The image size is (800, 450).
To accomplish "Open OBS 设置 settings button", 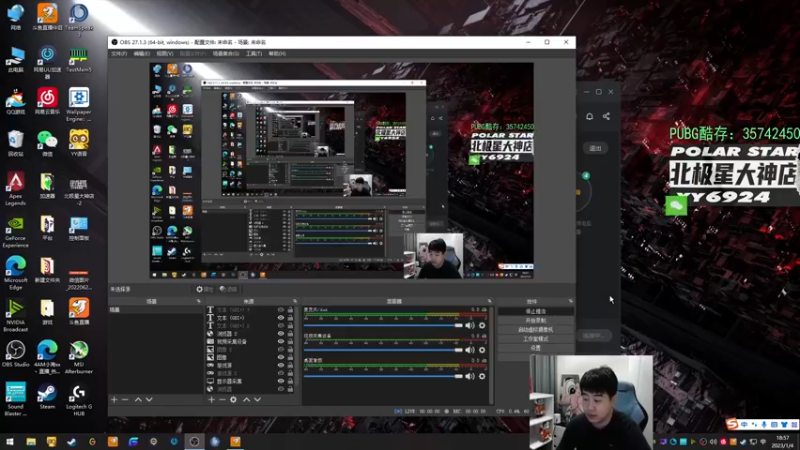I will click(x=536, y=348).
